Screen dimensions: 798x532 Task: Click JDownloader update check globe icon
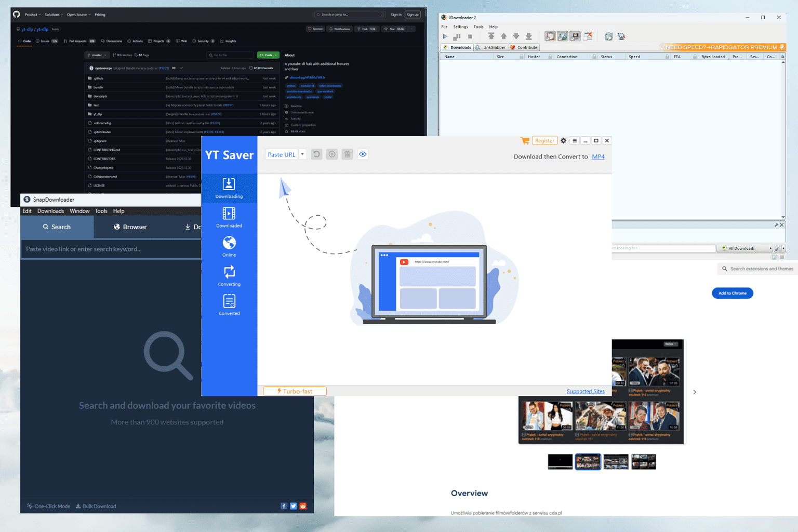[621, 36]
